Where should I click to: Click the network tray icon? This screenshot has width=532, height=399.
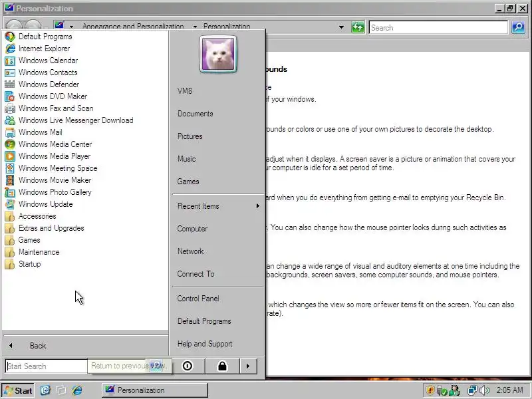[472, 390]
